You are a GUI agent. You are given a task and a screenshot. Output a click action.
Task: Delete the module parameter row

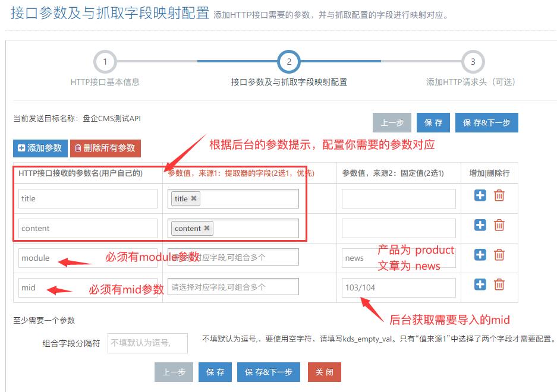pyautogui.click(x=499, y=255)
